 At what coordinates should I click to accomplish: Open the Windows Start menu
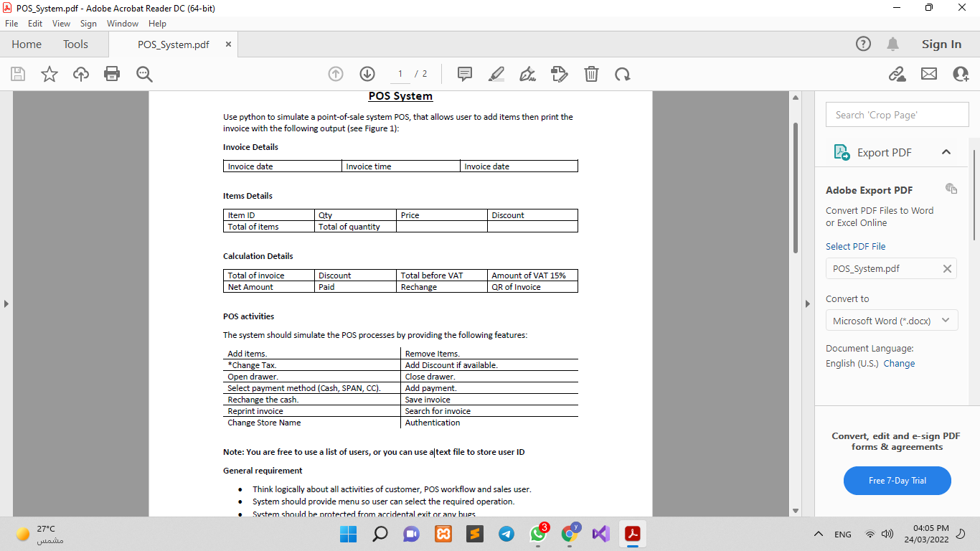pyautogui.click(x=348, y=534)
